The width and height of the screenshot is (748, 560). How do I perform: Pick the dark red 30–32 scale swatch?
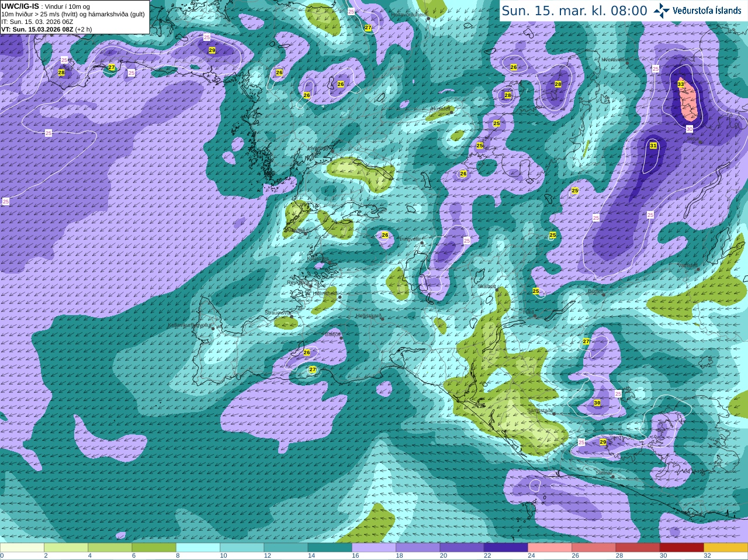[x=682, y=547]
